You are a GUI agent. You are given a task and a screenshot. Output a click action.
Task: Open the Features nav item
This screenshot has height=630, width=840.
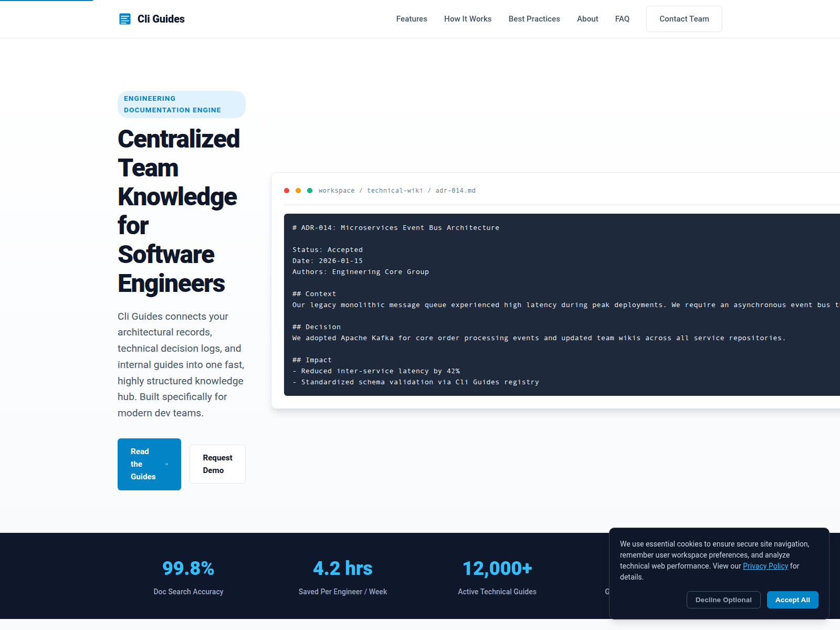point(412,19)
